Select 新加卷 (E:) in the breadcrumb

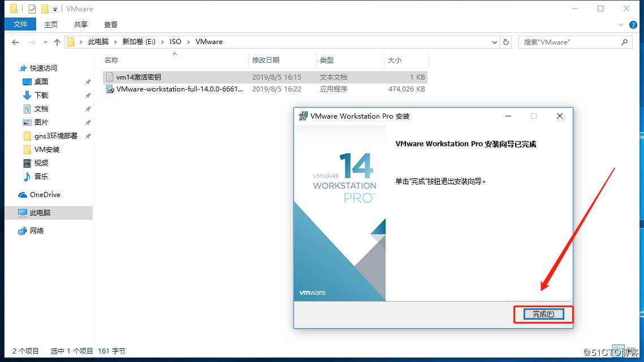(x=139, y=41)
